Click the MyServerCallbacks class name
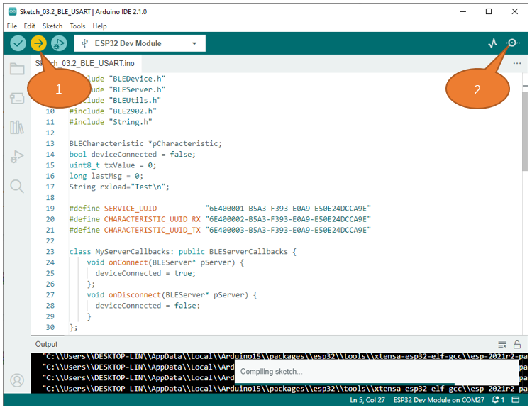The height and width of the screenshot is (410, 532). click(132, 252)
